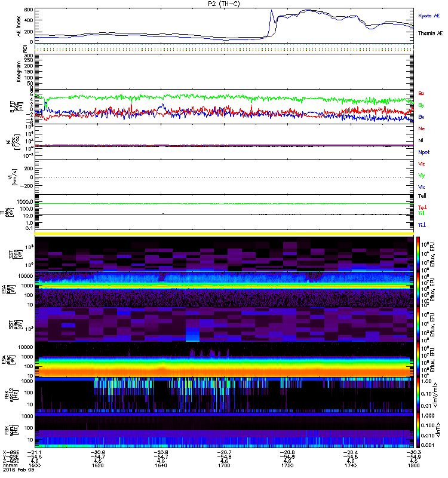The height and width of the screenshot is (478, 448).
Task: Click the X-GSE value "-21.1"
Action: 35,452
